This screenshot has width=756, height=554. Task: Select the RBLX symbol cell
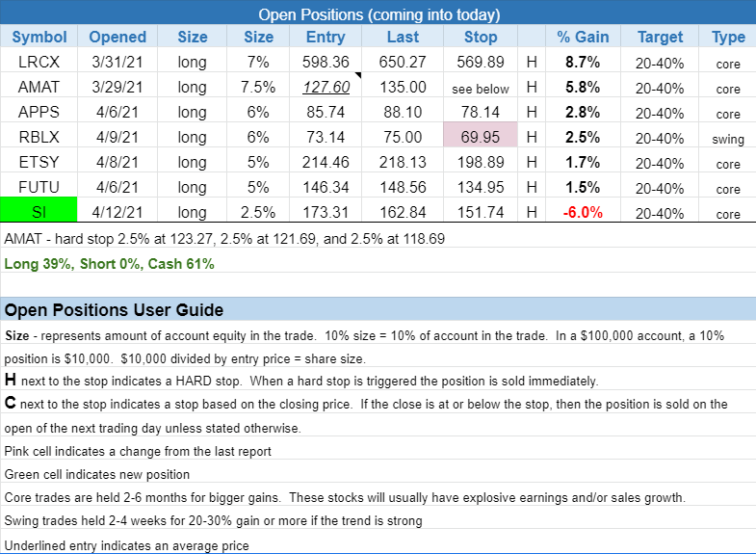click(39, 137)
